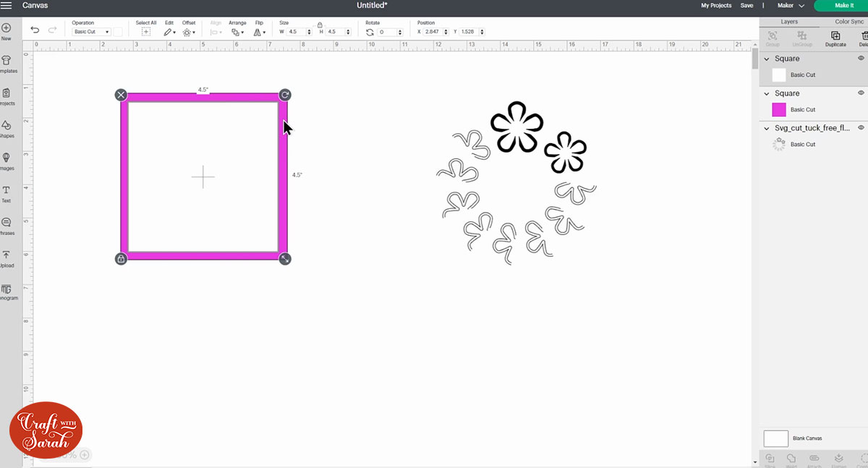
Task: Select the Weld tool at bottom right
Action: 791,458
